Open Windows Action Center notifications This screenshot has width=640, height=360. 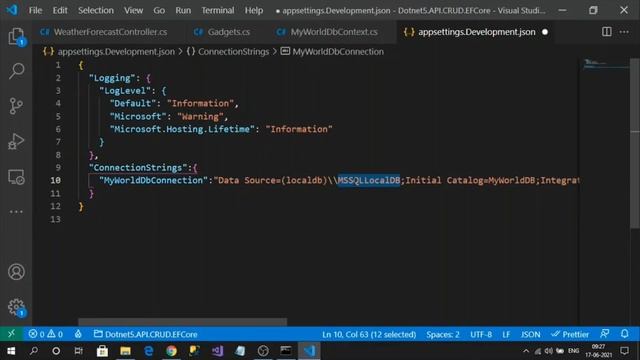(x=624, y=351)
